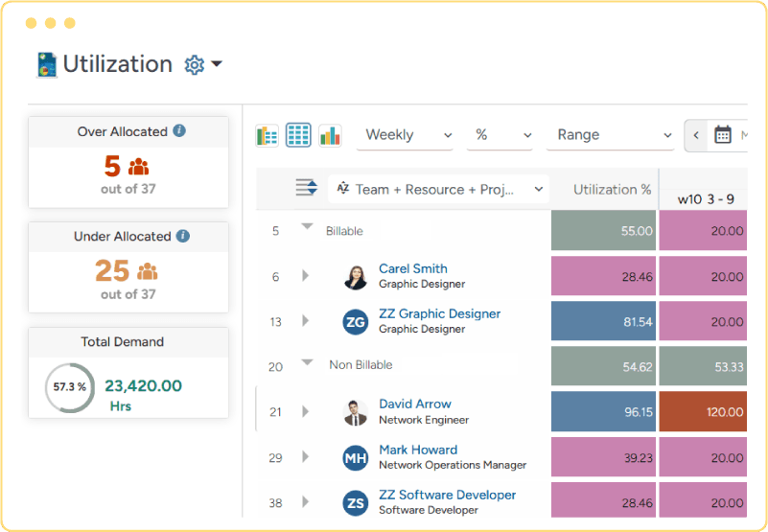This screenshot has height=532, width=768.
Task: Click the Billable group label
Action: [x=344, y=231]
